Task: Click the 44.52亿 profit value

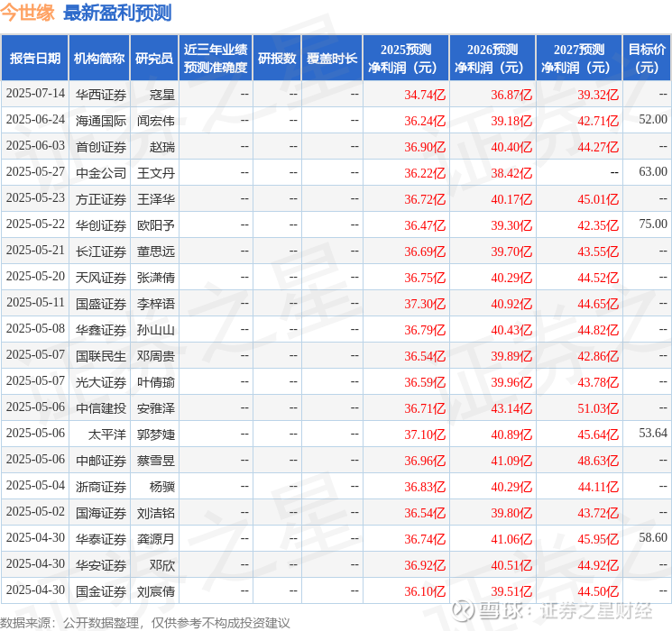Action: click(598, 278)
